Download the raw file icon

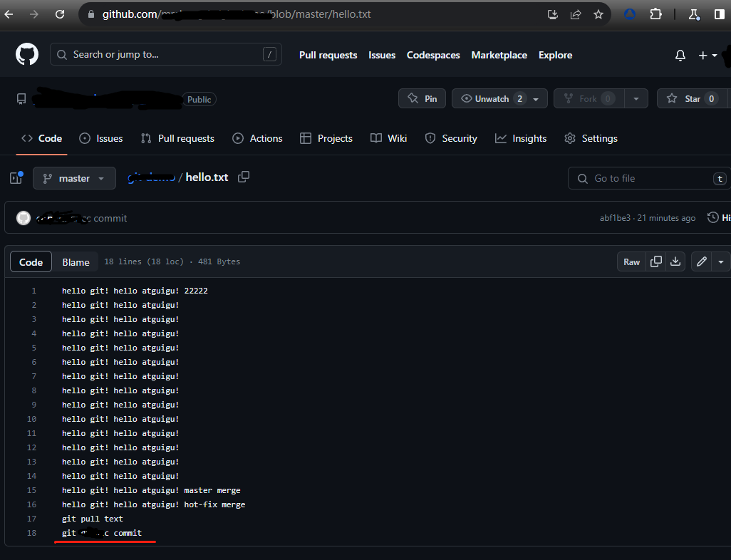click(x=675, y=261)
